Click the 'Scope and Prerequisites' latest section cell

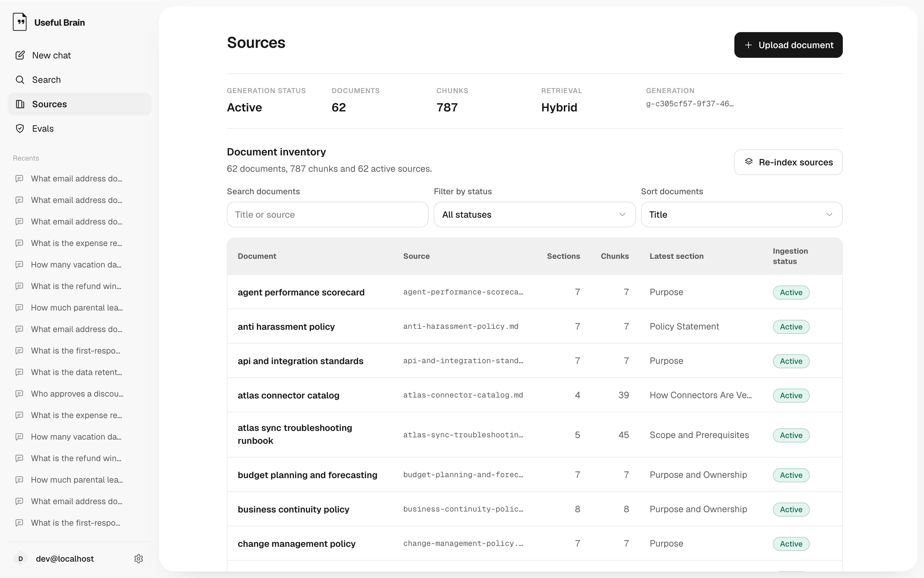[x=699, y=435]
